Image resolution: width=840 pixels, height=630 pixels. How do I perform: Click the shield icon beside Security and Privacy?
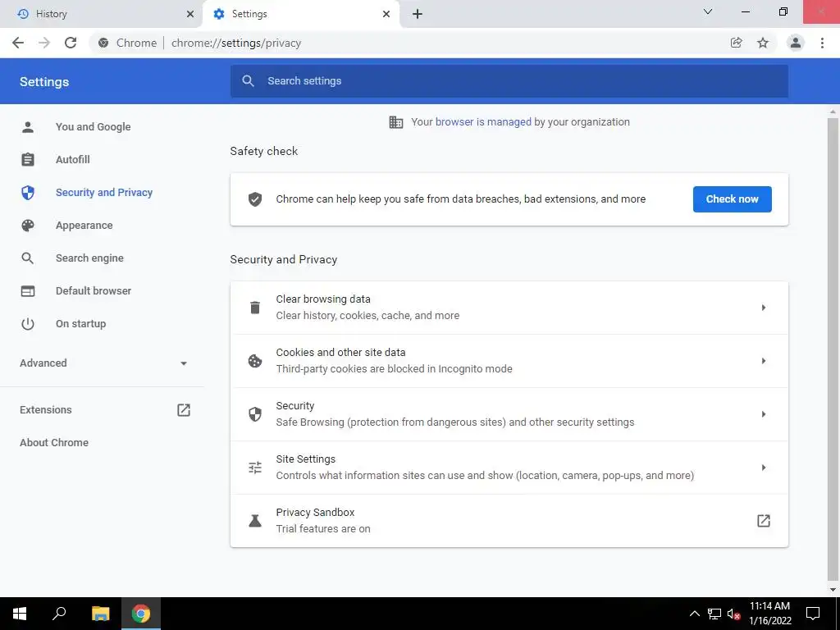(x=28, y=192)
